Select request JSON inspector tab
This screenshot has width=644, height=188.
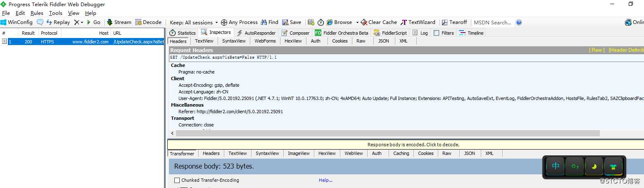[x=384, y=41]
